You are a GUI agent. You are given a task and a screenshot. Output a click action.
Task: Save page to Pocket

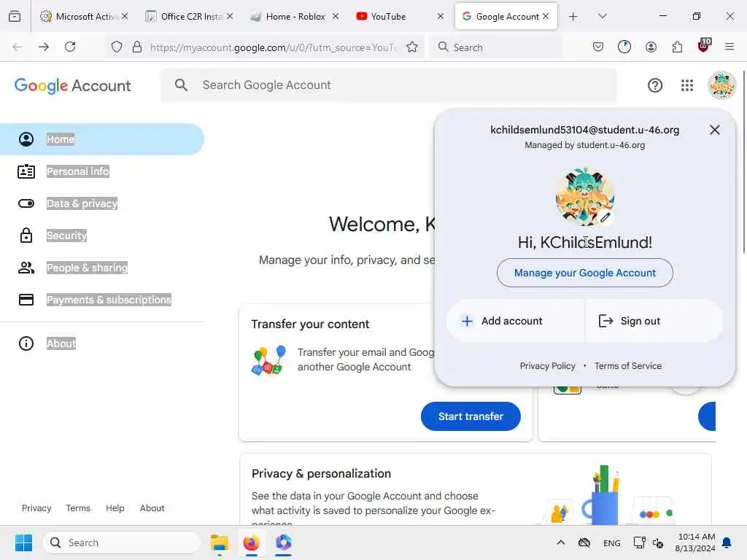(598, 47)
